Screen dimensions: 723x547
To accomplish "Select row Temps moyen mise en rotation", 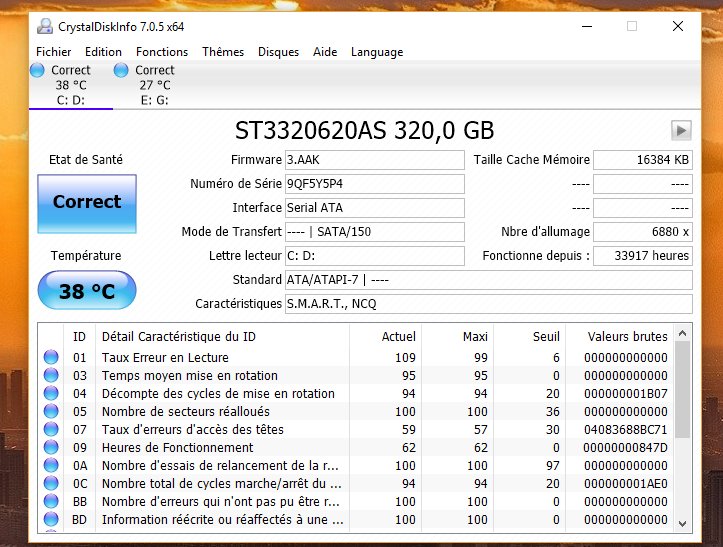I will (x=356, y=375).
